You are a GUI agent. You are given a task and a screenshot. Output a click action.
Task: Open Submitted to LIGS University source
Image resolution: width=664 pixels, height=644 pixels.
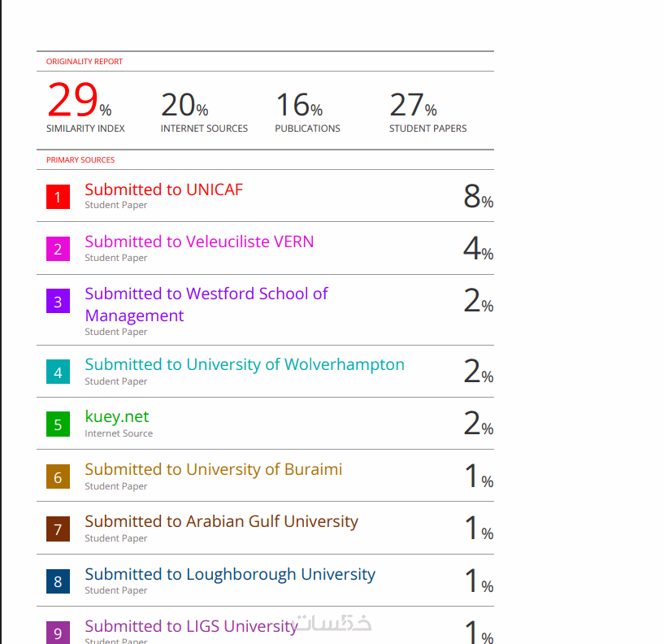[x=191, y=626]
